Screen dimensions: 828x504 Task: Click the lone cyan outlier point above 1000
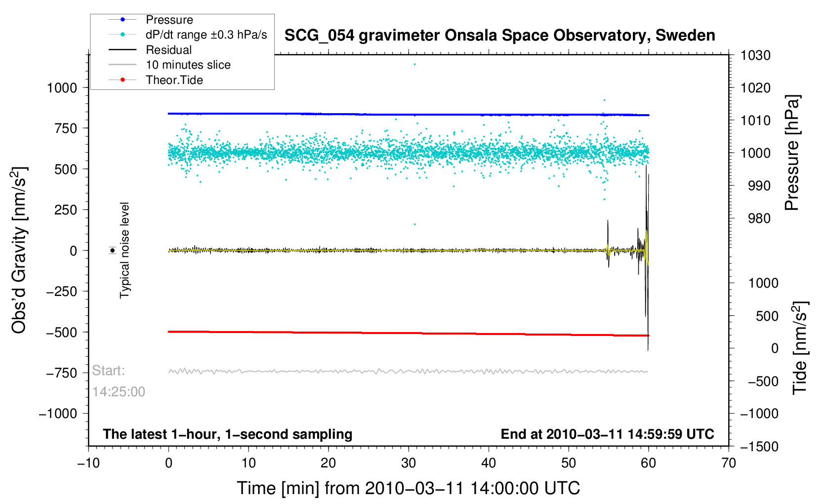pyautogui.click(x=414, y=64)
